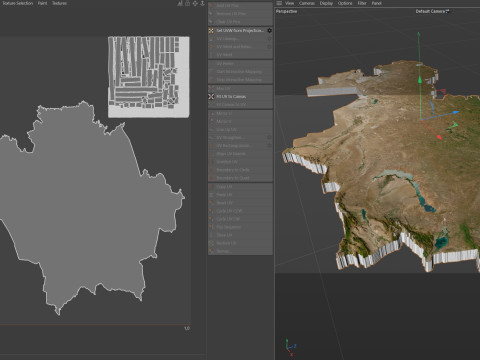Click the UV editor move-view icon
This screenshot has width=480, height=360.
195,3
